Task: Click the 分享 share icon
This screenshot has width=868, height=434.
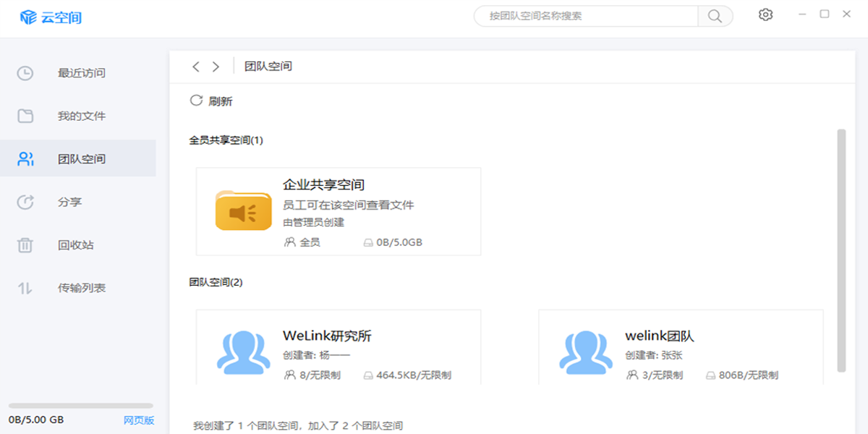Action: pyautogui.click(x=25, y=202)
